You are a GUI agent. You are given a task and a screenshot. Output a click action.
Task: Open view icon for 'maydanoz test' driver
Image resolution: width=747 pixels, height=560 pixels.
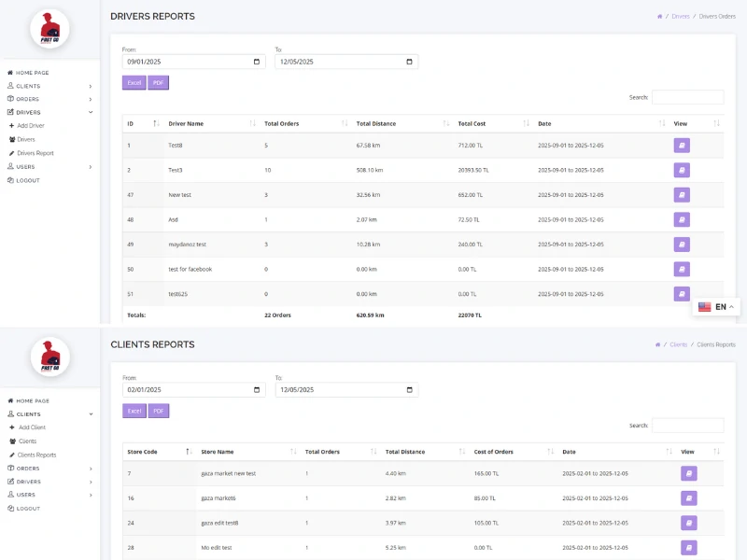point(682,245)
